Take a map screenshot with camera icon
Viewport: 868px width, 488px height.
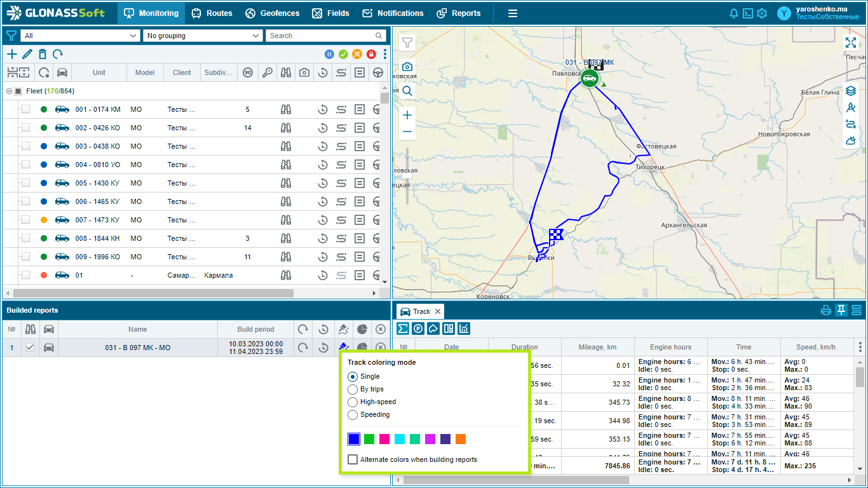tap(407, 67)
